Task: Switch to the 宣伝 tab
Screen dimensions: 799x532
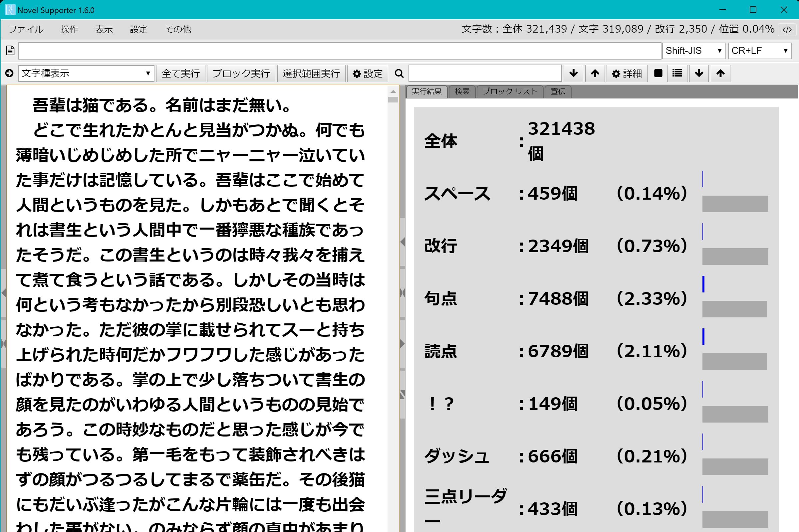Action: pos(558,91)
